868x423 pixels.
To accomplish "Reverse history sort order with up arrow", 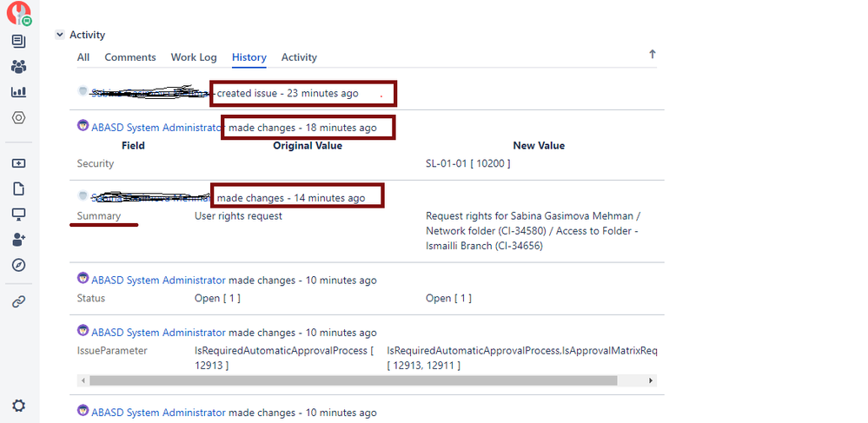I will point(653,54).
